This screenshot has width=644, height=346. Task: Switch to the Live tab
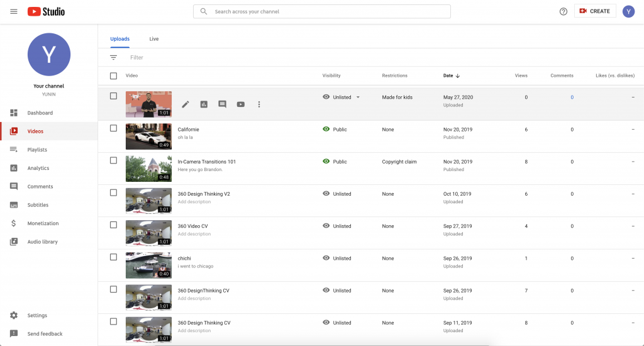tap(154, 39)
